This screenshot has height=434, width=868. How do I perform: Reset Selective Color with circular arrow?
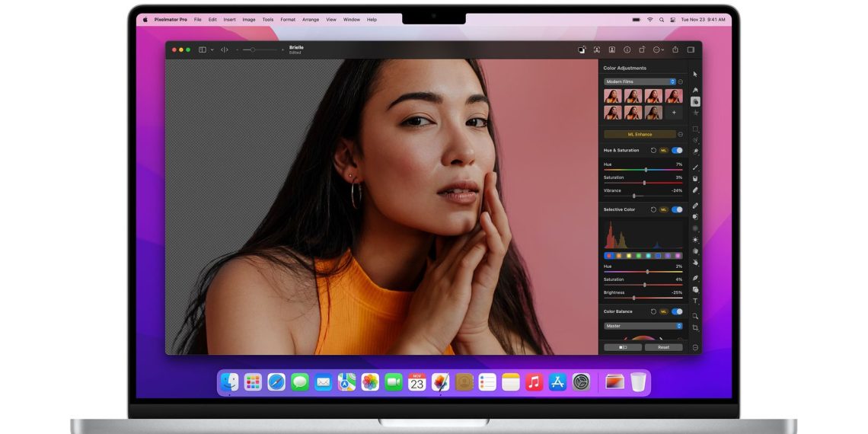click(653, 210)
